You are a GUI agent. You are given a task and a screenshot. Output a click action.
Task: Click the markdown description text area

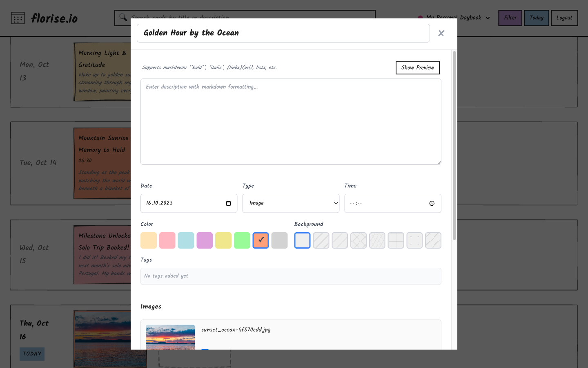tap(291, 122)
